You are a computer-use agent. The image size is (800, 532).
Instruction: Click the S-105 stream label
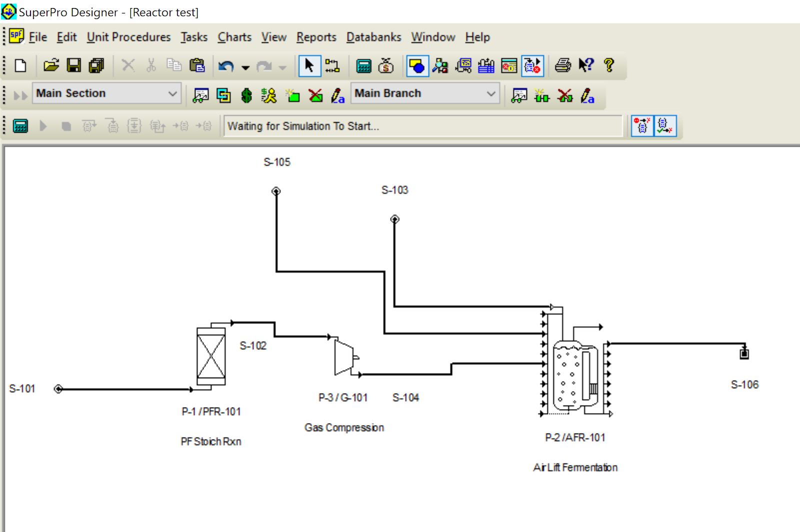(x=277, y=162)
